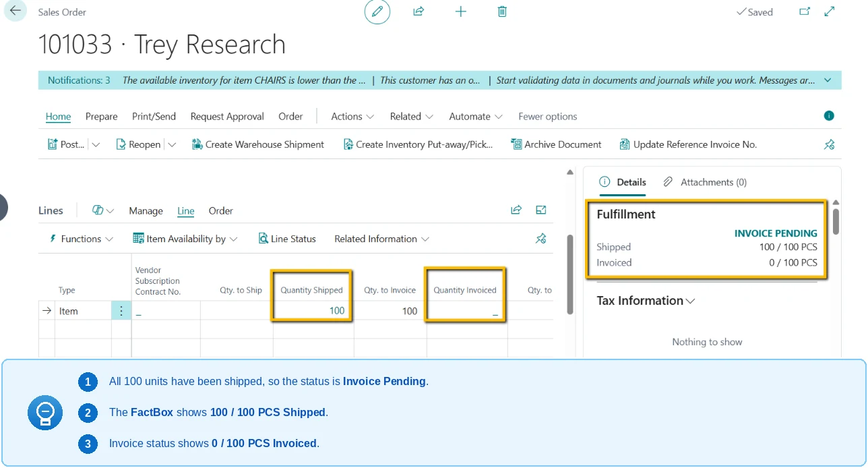Click Fewer options
868x468 pixels.
548,116
